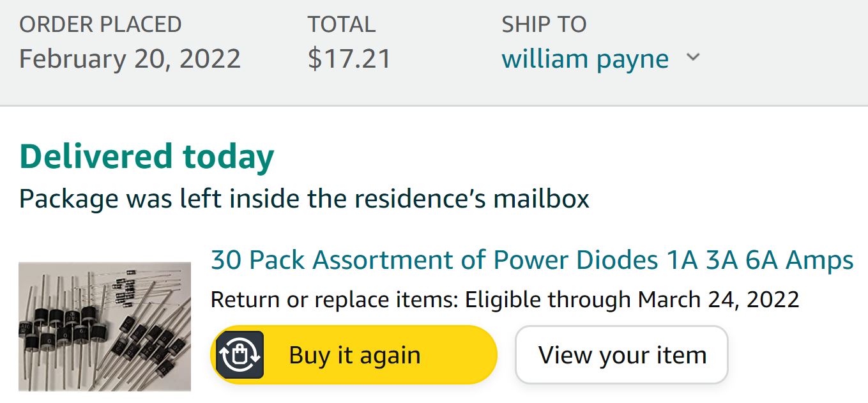
Task: Click the word Eligible in the return line
Action: click(503, 299)
